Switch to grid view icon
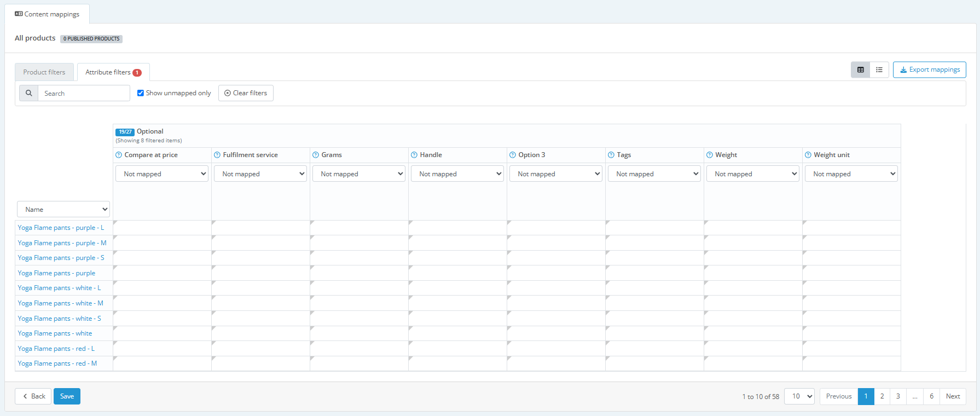The image size is (980, 416). pos(860,70)
